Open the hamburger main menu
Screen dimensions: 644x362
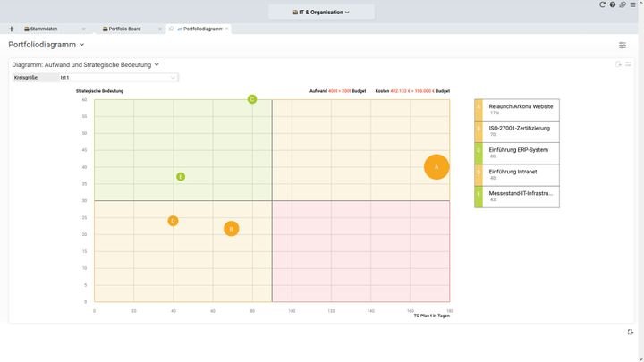coord(633,4)
